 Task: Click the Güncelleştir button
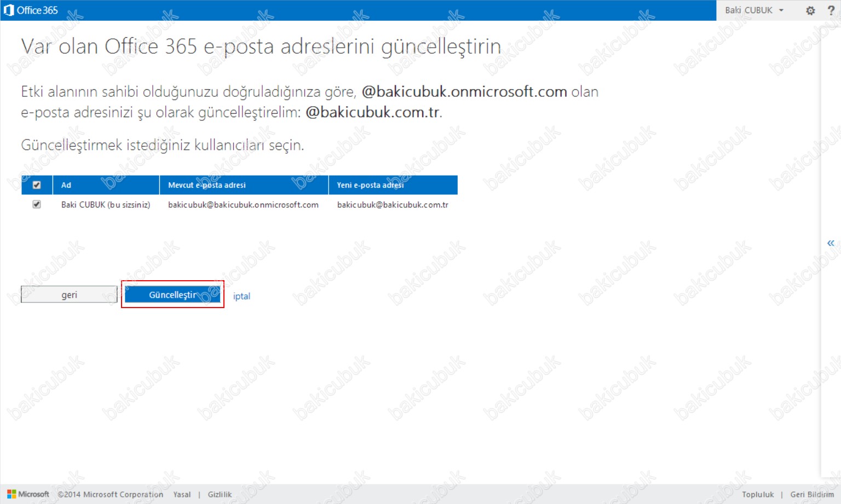[172, 294]
